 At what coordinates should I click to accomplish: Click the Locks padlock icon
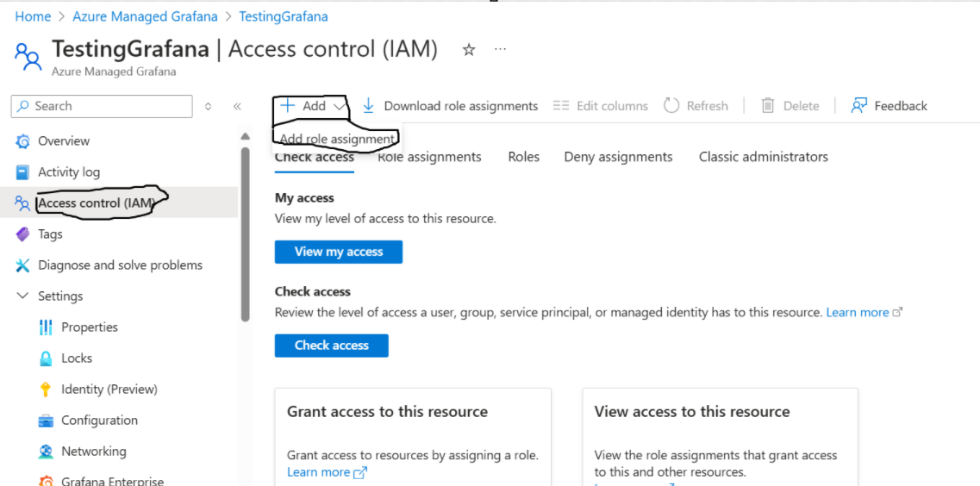click(46, 358)
